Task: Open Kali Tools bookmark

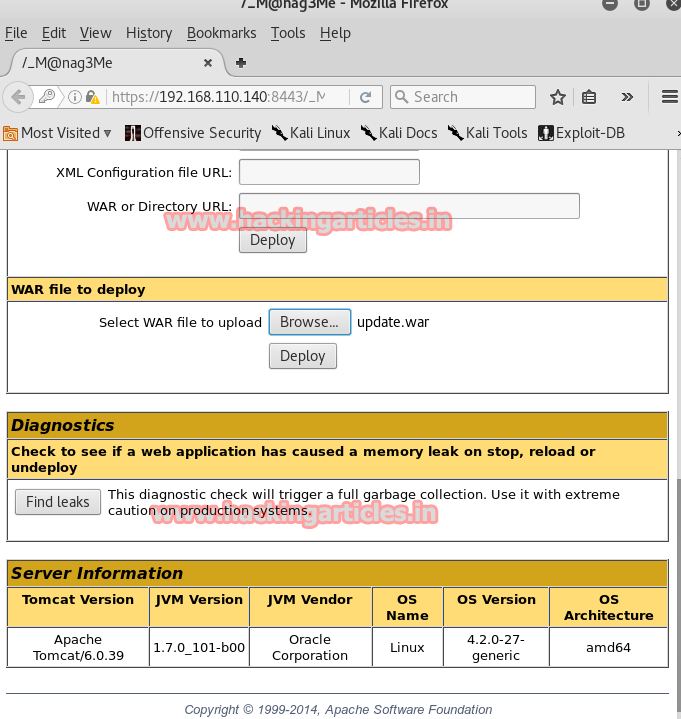Action: (487, 133)
